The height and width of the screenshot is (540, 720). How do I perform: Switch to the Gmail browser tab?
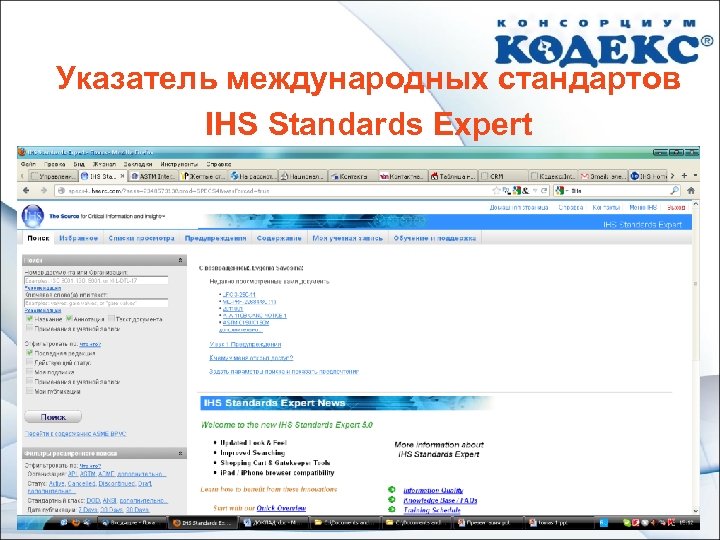603,176
